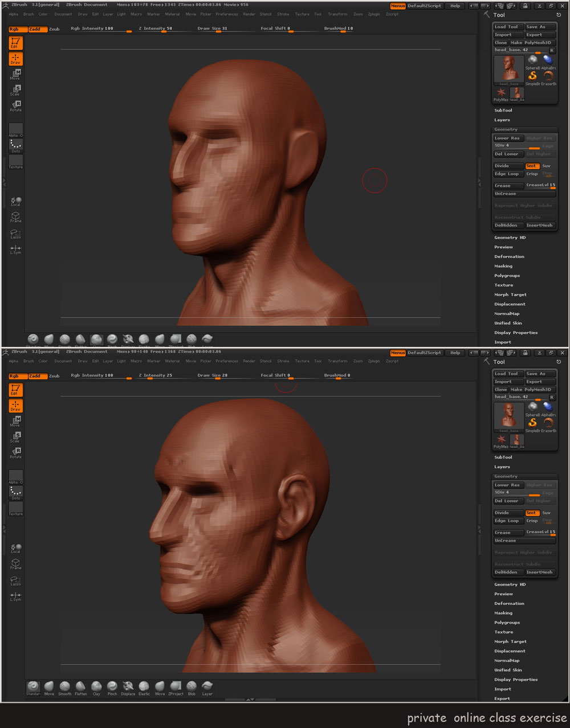570x728 pixels.
Task: Click the SDiv slider in the lower window
Action: 516,493
